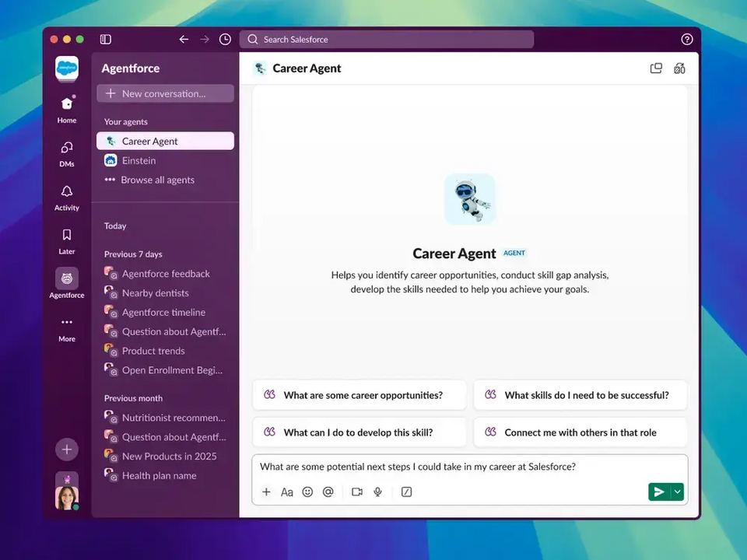Go forward with the right arrow
The height and width of the screenshot is (560, 747).
click(x=205, y=39)
